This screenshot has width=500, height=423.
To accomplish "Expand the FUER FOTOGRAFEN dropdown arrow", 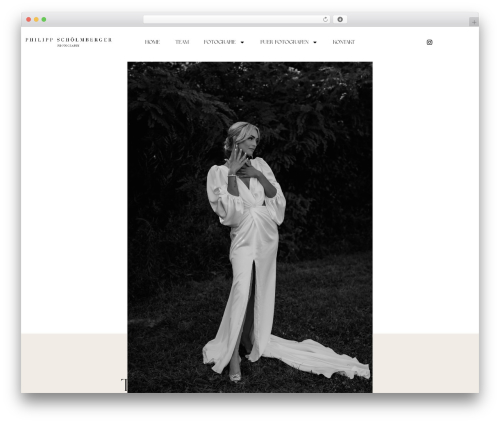I will (315, 42).
